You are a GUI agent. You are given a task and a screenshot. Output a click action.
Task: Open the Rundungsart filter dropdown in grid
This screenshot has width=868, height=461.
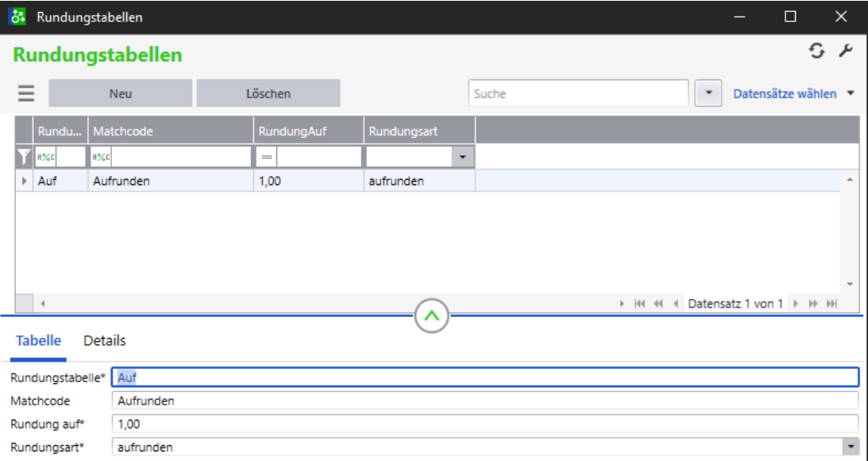pyautogui.click(x=464, y=157)
